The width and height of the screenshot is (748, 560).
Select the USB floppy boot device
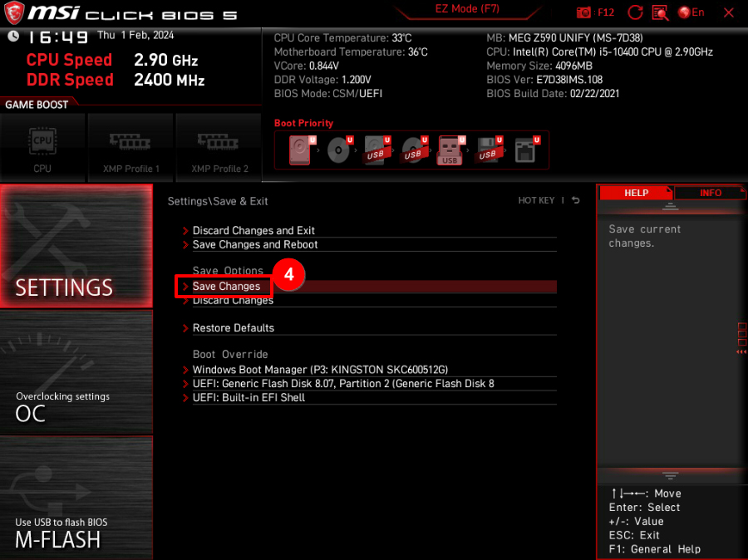coord(489,150)
